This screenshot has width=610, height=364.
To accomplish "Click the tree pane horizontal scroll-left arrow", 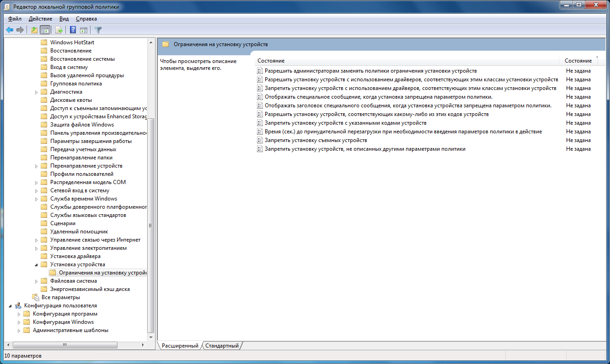I will click(7, 345).
